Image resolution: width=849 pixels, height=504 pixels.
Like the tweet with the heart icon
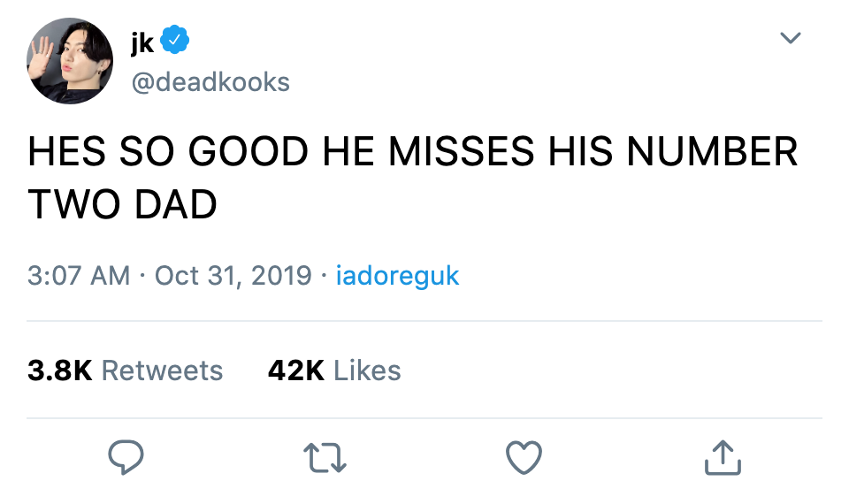pos(524,457)
